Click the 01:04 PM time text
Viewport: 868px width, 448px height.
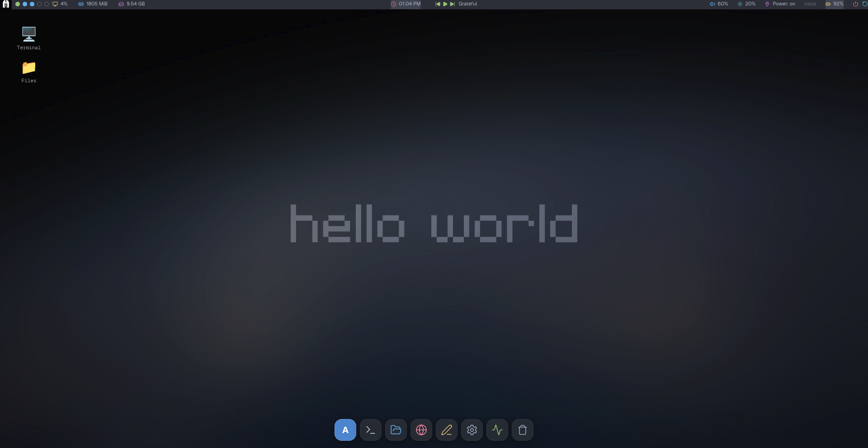pos(410,4)
